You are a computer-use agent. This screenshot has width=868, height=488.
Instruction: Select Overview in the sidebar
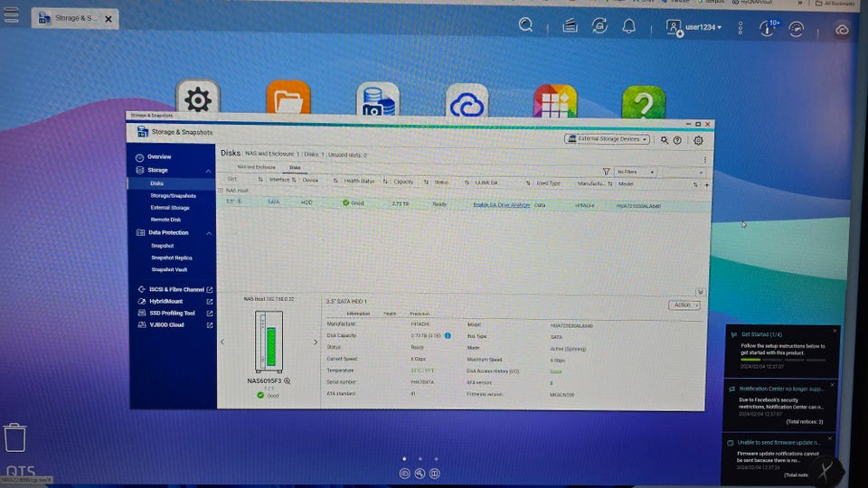[x=159, y=156]
